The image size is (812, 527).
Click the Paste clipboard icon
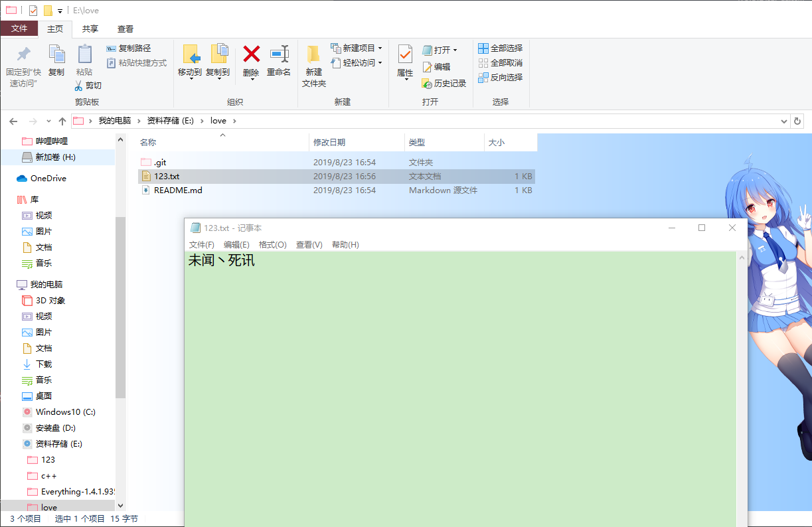click(x=84, y=54)
